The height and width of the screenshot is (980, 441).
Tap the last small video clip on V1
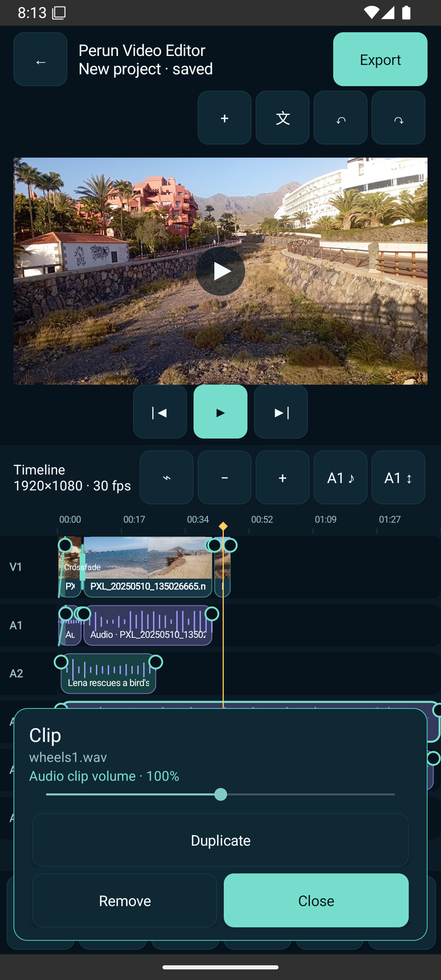point(223,567)
